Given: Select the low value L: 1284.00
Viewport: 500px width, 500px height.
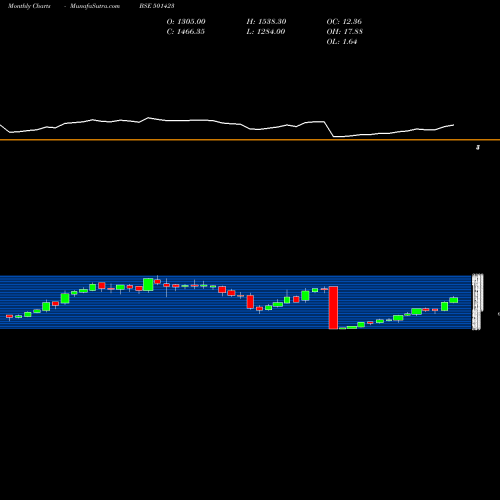Looking at the screenshot, I should pyautogui.click(x=266, y=32).
